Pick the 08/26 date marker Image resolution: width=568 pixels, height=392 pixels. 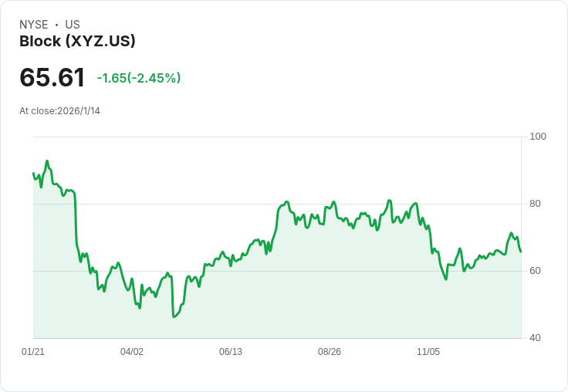330,352
